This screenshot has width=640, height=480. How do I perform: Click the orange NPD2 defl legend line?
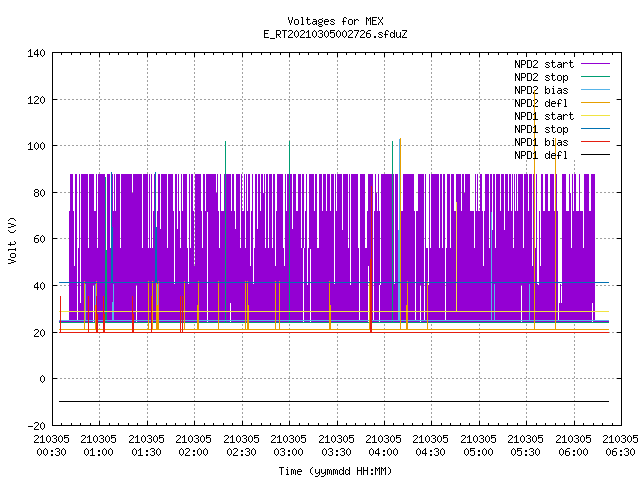[596, 103]
